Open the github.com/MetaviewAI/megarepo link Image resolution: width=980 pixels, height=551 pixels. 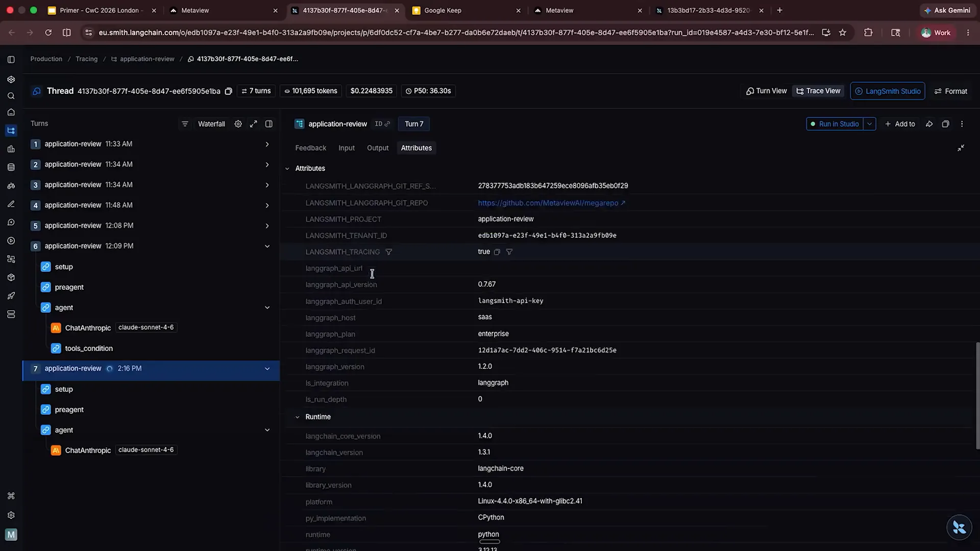(x=551, y=203)
